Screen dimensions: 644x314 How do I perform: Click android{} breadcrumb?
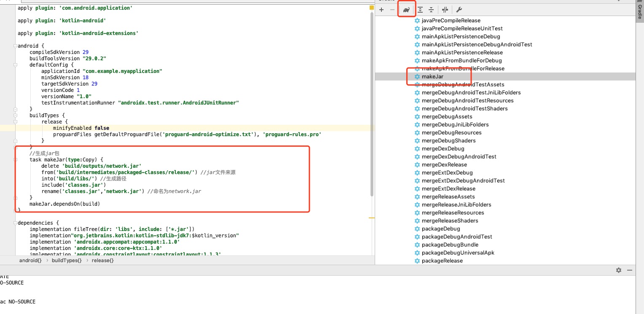click(x=30, y=260)
